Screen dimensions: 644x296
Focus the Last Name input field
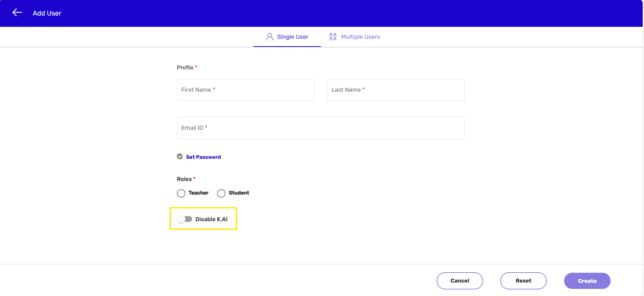pos(396,90)
